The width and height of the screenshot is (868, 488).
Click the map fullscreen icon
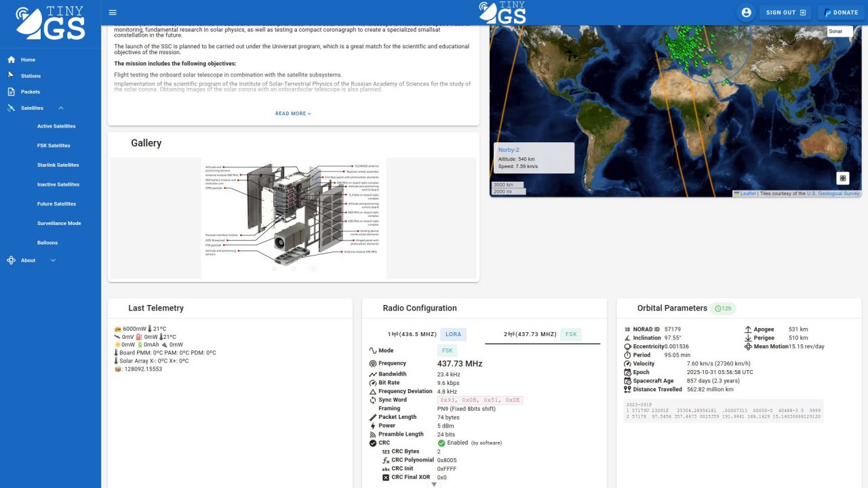coord(843,178)
